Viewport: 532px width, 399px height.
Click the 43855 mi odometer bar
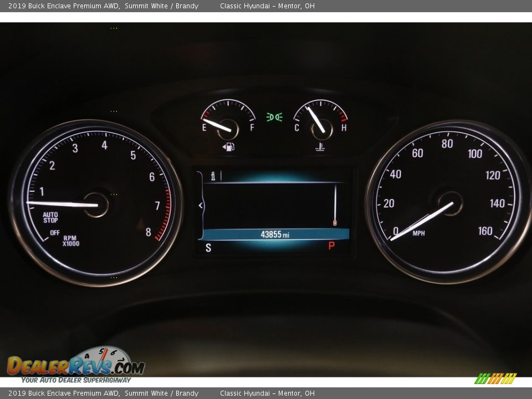point(275,234)
